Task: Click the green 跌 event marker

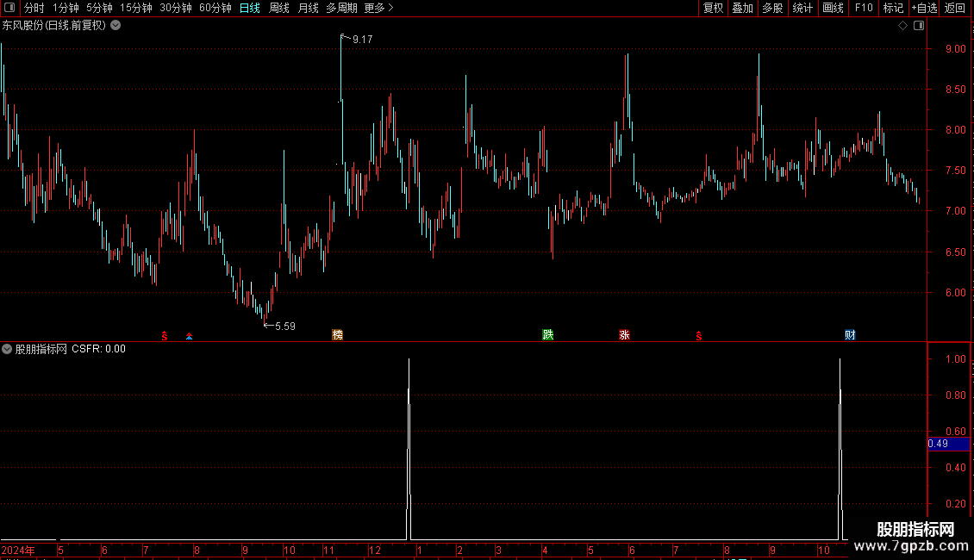Action: (548, 334)
